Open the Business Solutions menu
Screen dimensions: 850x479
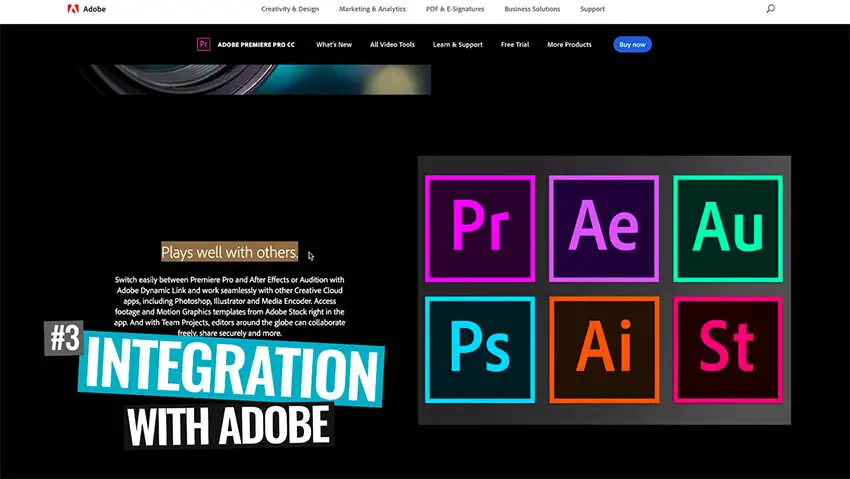click(532, 9)
